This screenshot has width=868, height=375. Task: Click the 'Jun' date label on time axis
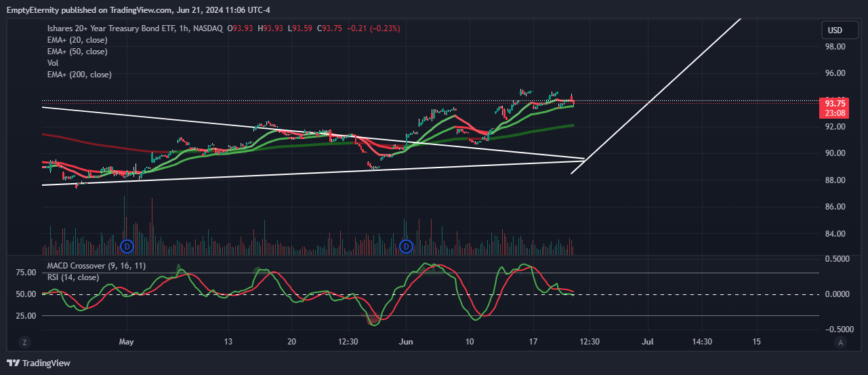406,342
